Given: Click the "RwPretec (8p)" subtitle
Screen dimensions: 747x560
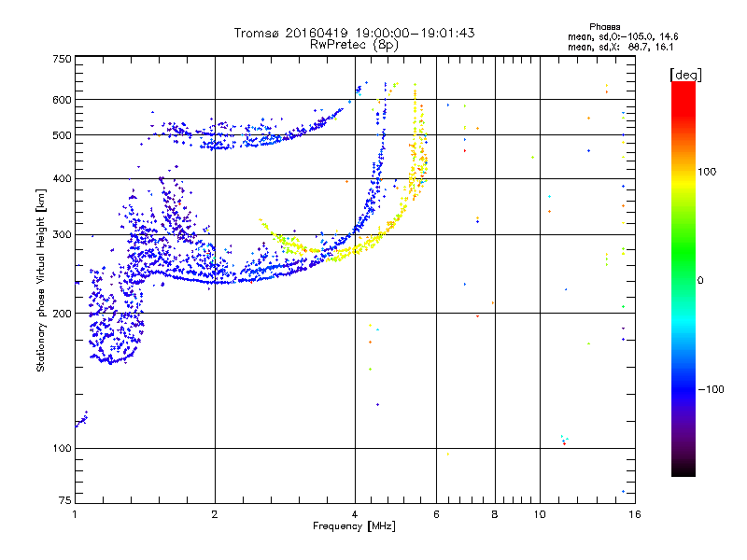Looking at the screenshot, I should [354, 45].
